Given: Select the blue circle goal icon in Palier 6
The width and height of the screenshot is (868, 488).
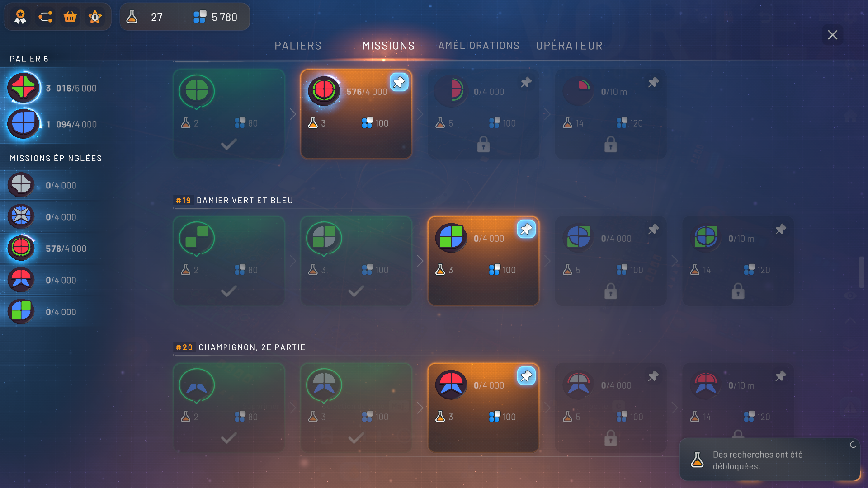Looking at the screenshot, I should coord(24,123).
